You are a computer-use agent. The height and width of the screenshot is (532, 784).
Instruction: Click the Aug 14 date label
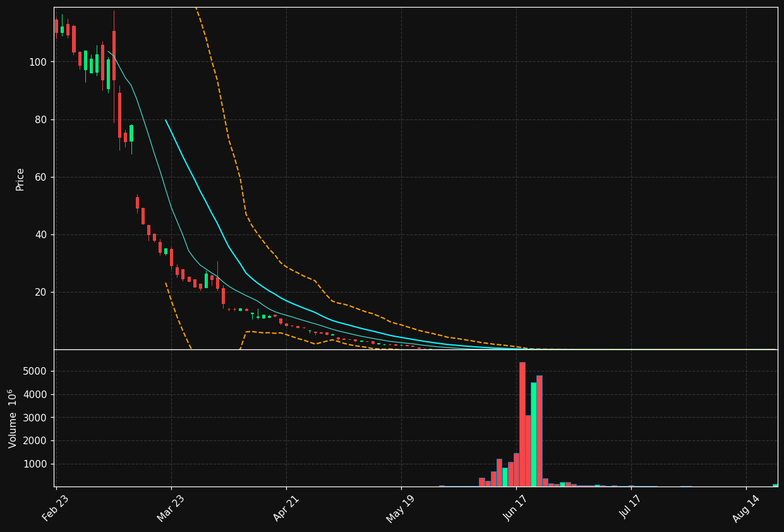pos(745,508)
